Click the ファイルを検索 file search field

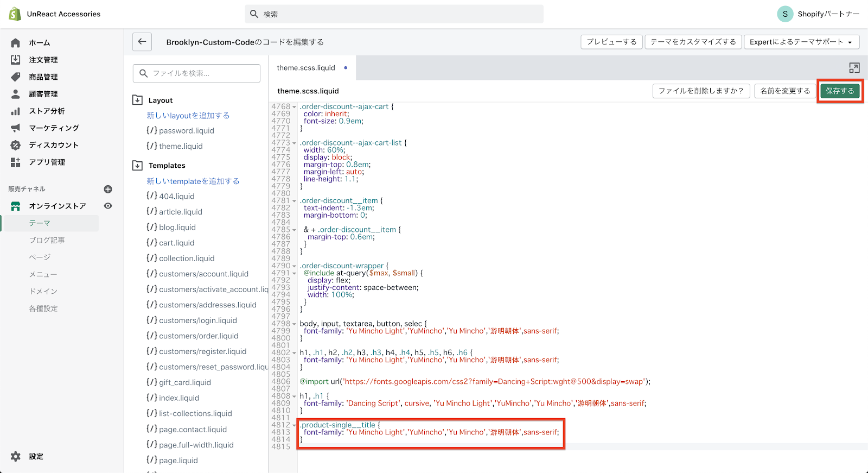196,73
